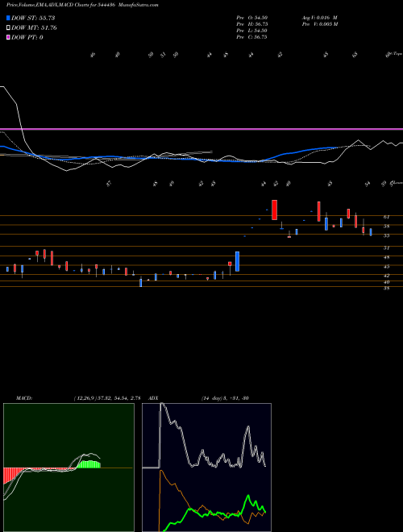This screenshot has height=532, width=403.
Task: Click the ADX (14 day) values readout
Action: click(x=225, y=398)
